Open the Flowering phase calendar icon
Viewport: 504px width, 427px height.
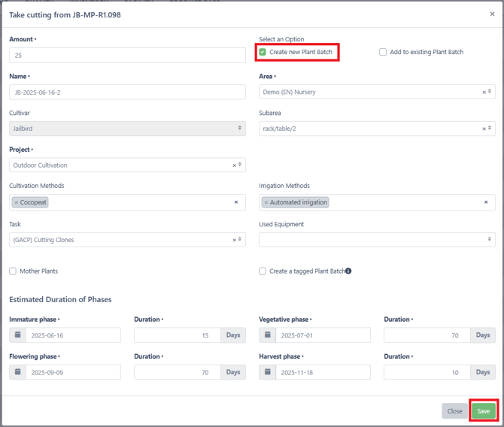(x=18, y=371)
